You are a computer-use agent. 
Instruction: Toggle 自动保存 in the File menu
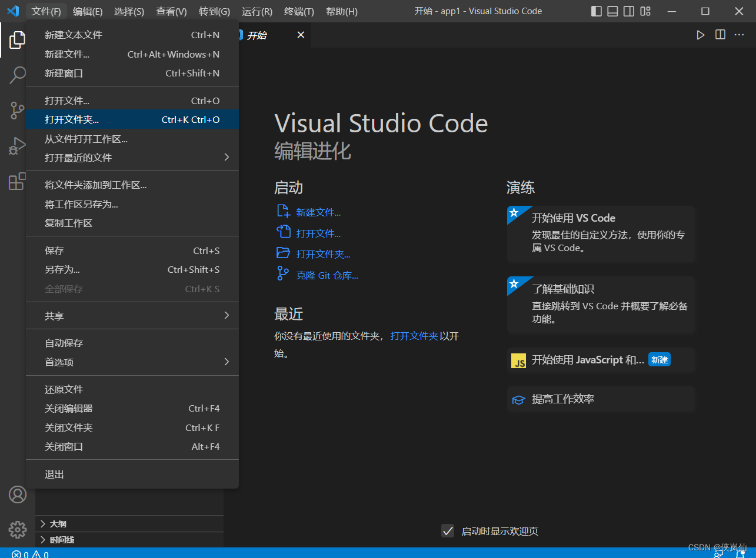point(132,343)
